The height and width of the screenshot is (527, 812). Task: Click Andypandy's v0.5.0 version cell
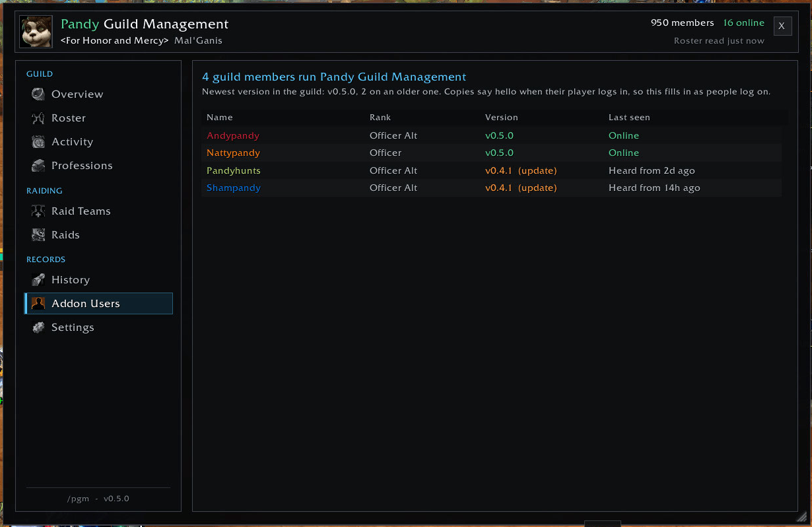point(499,135)
